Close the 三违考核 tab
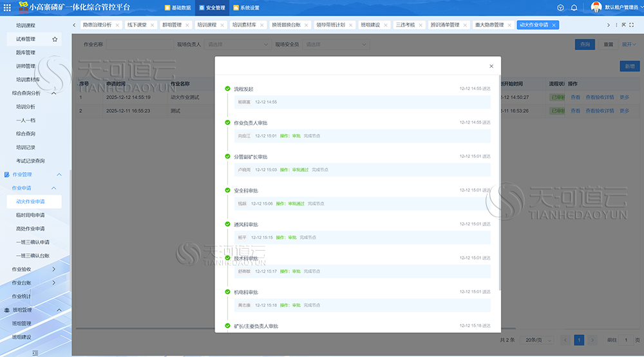The image size is (644, 357). (420, 25)
